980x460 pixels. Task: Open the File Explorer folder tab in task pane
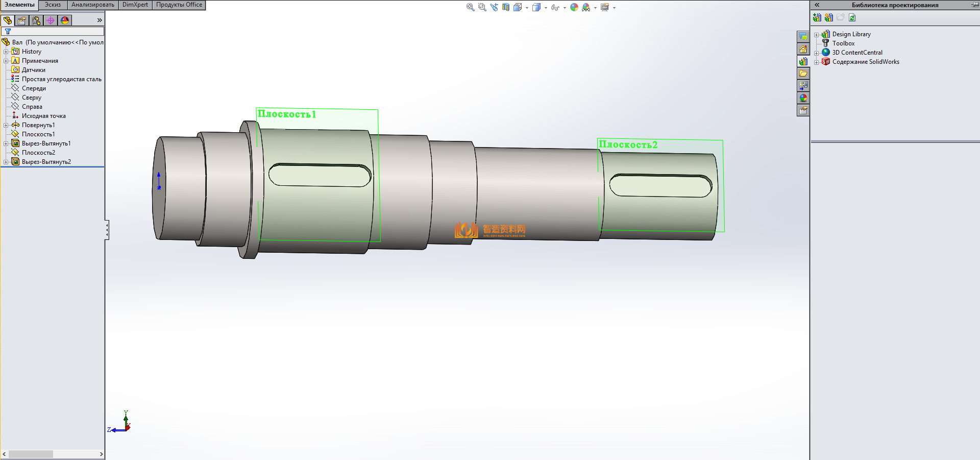click(803, 74)
